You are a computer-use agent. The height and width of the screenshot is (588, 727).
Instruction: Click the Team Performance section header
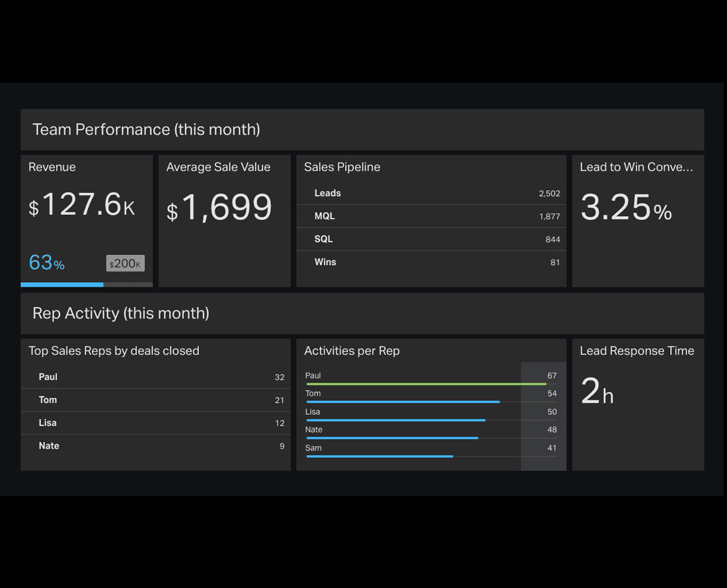(146, 129)
